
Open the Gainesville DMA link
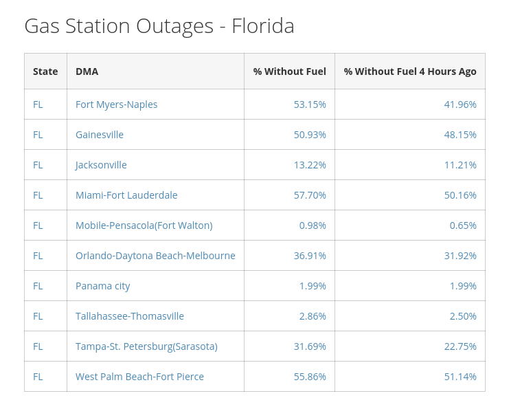(100, 135)
